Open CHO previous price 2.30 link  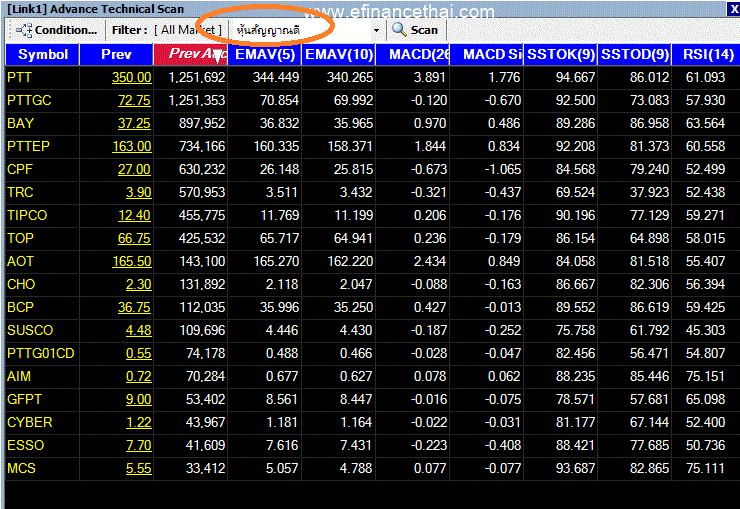point(139,284)
